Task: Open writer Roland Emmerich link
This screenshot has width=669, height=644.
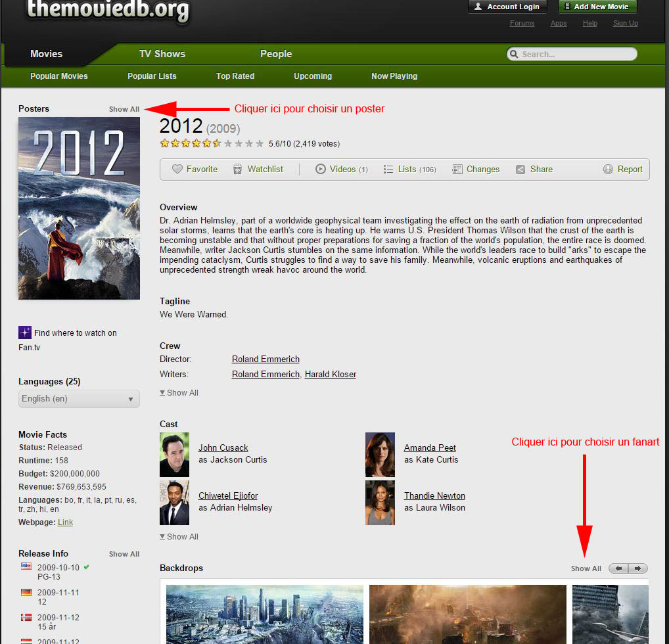Action: pos(265,375)
